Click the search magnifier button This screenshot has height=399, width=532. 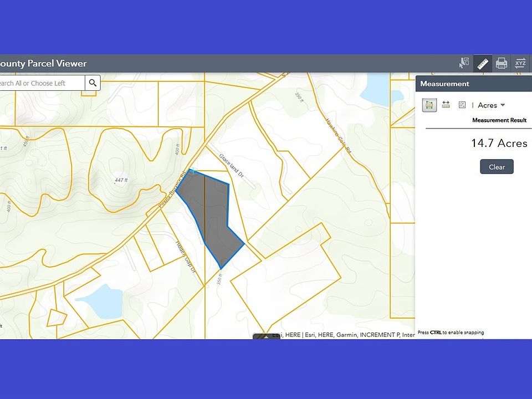93,83
